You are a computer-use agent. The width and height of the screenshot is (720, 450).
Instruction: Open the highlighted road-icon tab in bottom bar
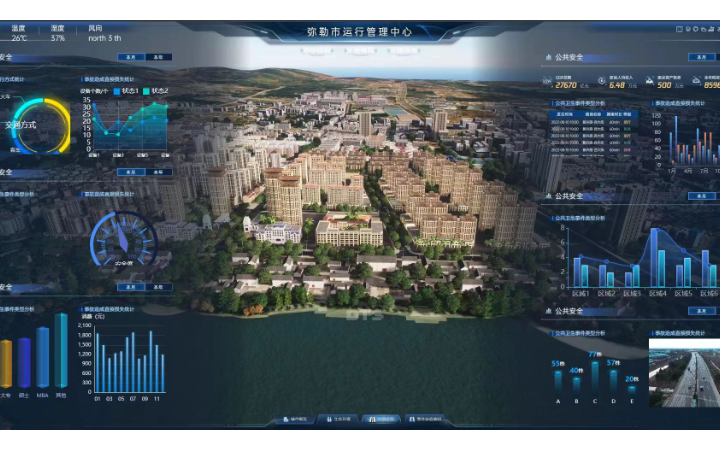(382, 419)
